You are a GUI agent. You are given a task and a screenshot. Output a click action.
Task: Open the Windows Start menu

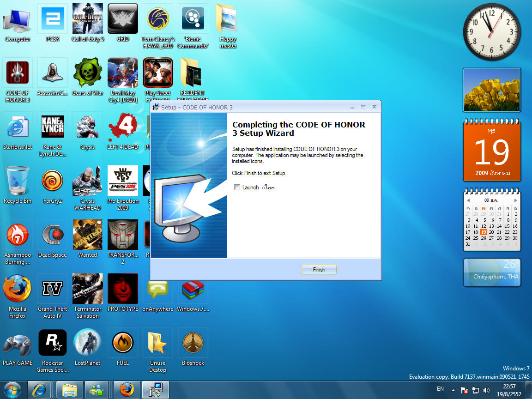12,390
